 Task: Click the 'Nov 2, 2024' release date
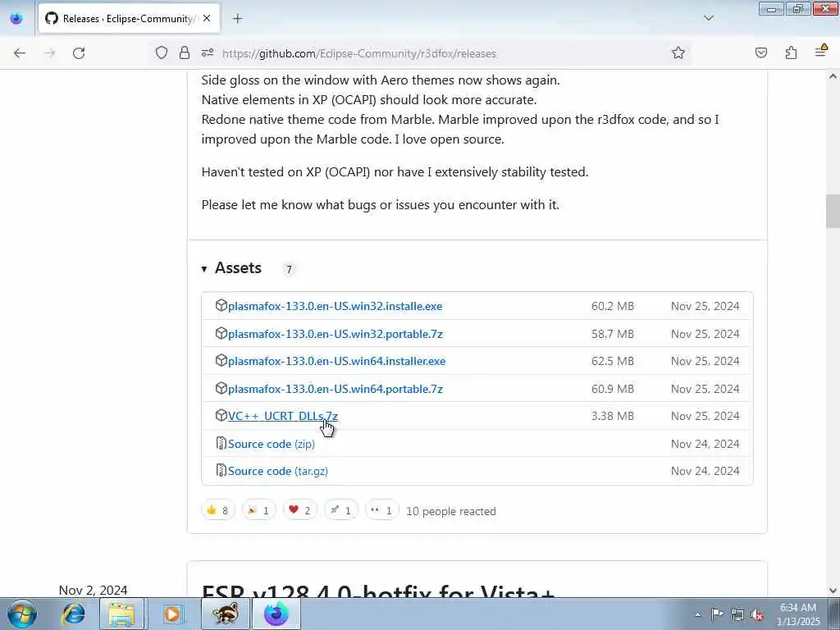(x=94, y=591)
